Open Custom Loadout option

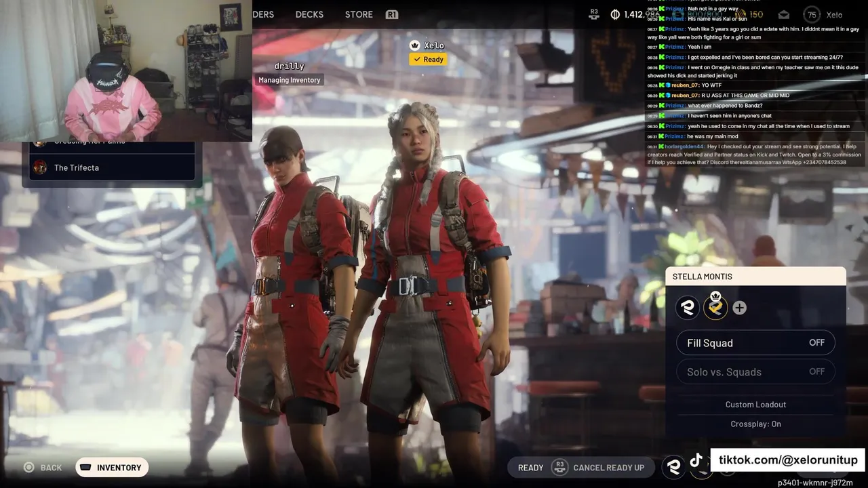[755, 405]
